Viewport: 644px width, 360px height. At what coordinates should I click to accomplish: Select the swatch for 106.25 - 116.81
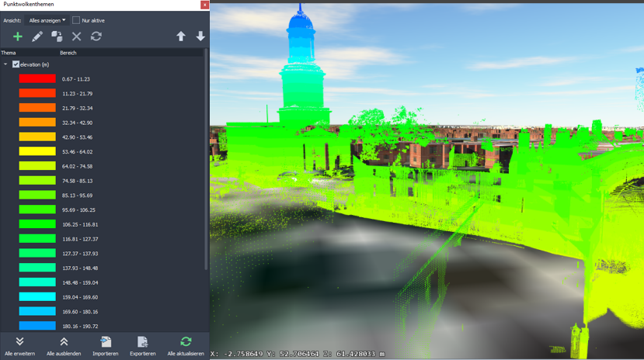tap(37, 224)
